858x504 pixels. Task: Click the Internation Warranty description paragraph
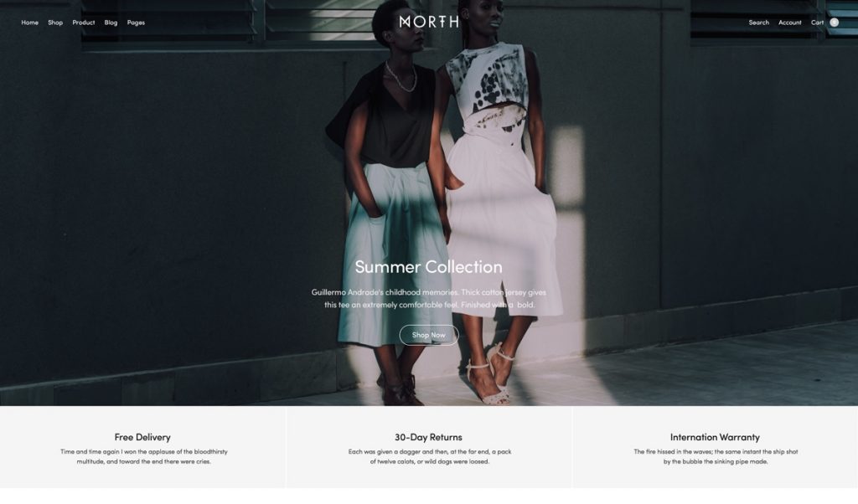(716, 456)
